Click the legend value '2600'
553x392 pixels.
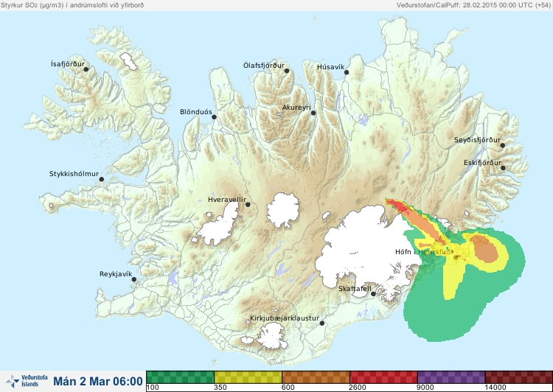[x=358, y=388]
